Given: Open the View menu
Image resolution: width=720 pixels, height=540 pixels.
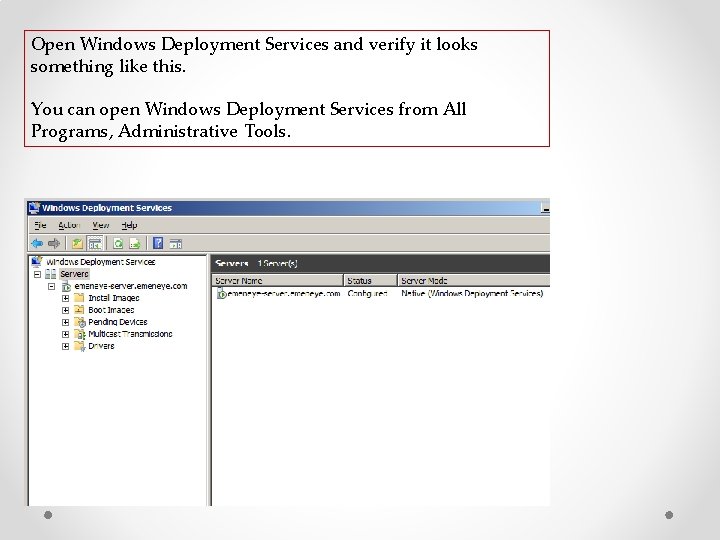Looking at the screenshot, I should [x=101, y=225].
